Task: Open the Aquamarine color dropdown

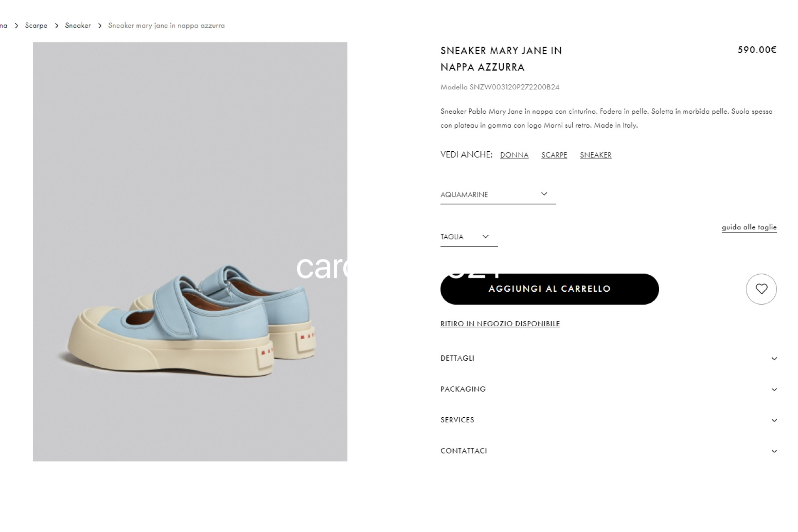Action: pos(498,195)
